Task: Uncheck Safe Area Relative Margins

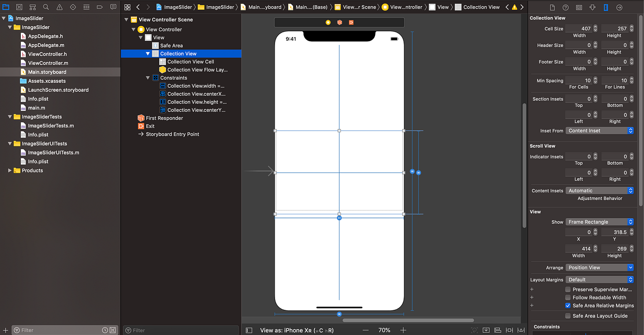Action: click(568, 306)
